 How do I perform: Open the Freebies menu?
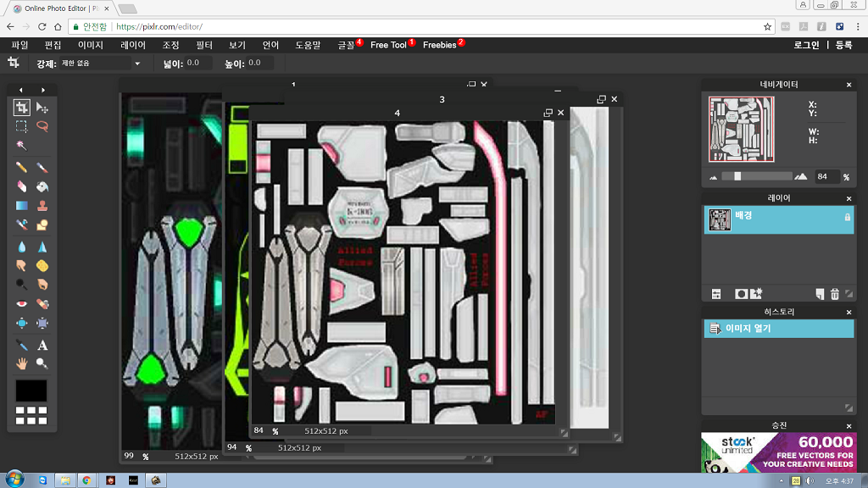click(440, 45)
